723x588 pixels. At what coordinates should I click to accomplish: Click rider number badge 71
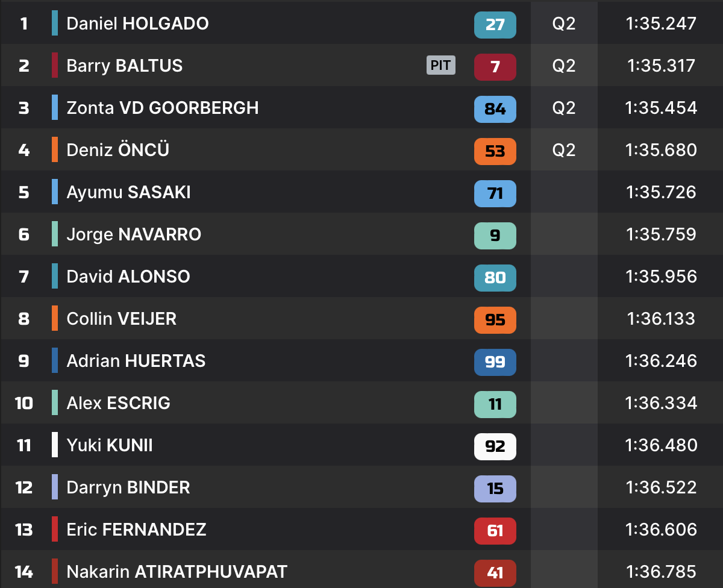(x=495, y=193)
